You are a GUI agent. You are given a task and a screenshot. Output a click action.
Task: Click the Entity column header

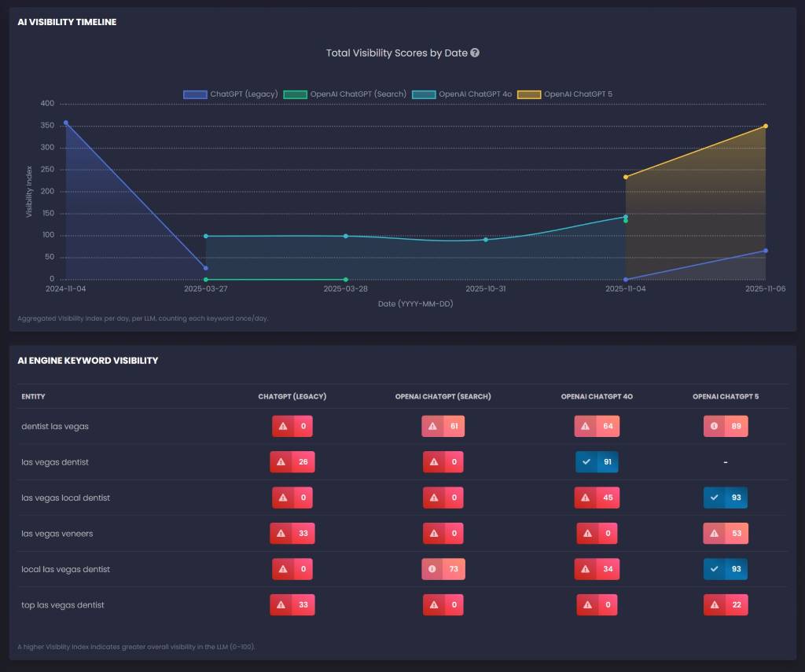click(33, 397)
